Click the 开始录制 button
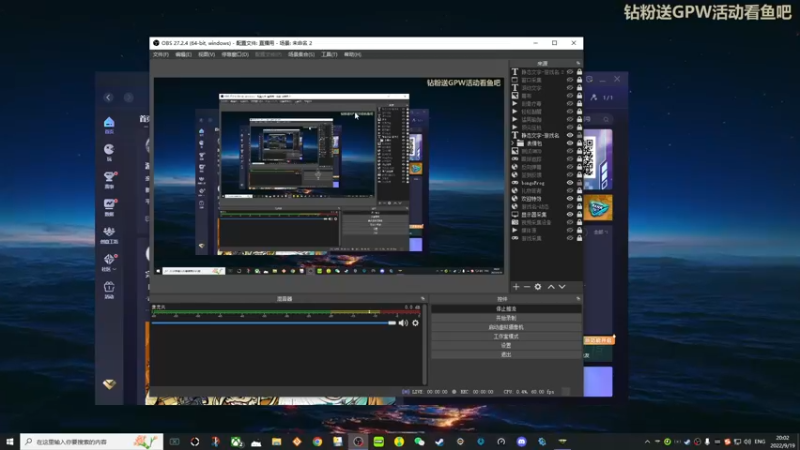 (x=506, y=318)
